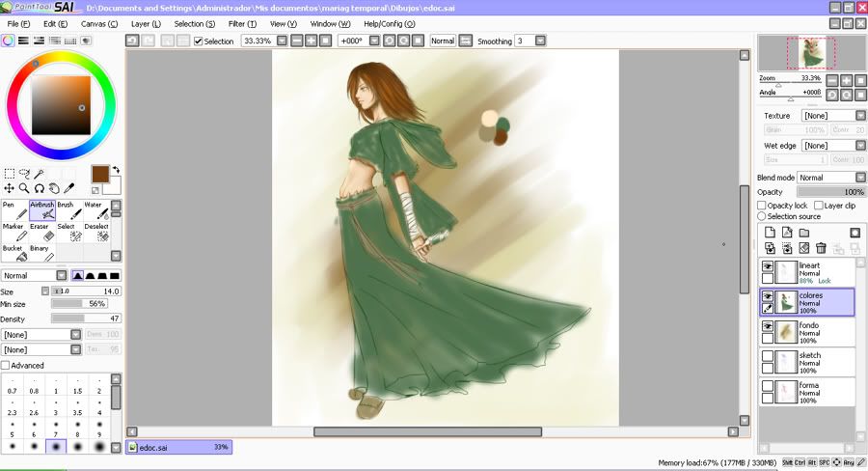The width and height of the screenshot is (868, 471).
Task: Click the clear layer icon
Action: [x=803, y=248]
